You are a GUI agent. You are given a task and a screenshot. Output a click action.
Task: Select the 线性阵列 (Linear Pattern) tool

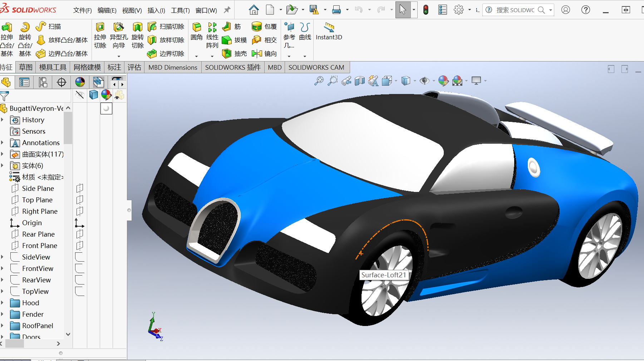tap(212, 36)
